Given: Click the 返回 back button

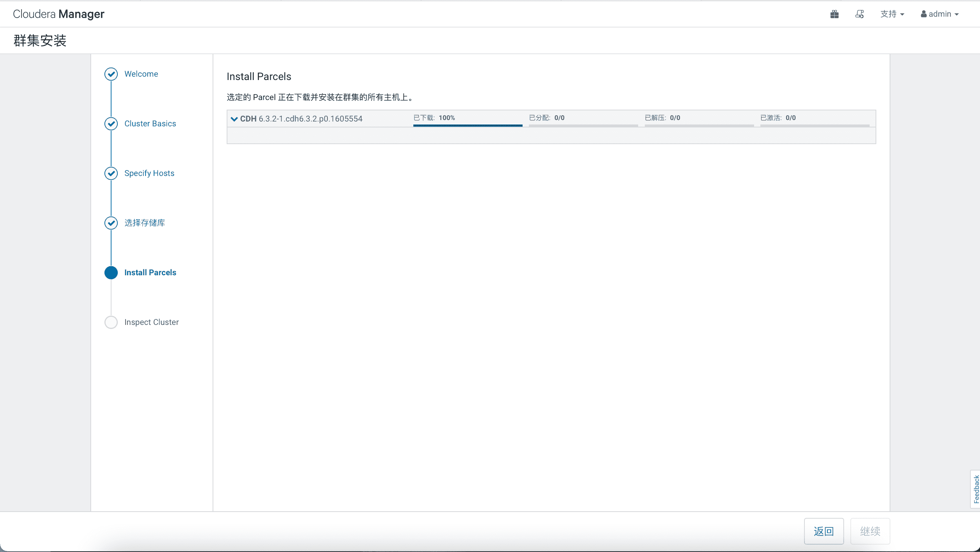Looking at the screenshot, I should [824, 531].
